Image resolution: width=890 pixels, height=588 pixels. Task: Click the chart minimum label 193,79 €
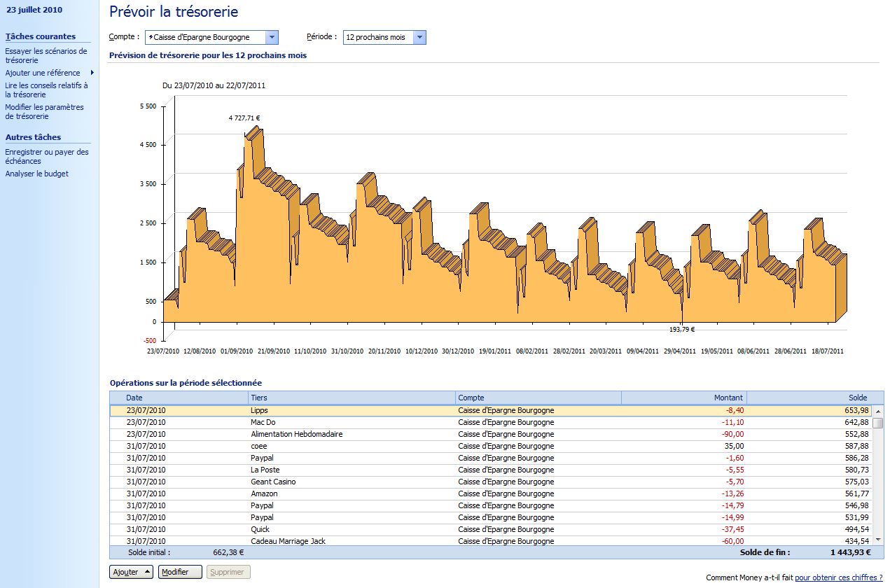click(x=682, y=329)
